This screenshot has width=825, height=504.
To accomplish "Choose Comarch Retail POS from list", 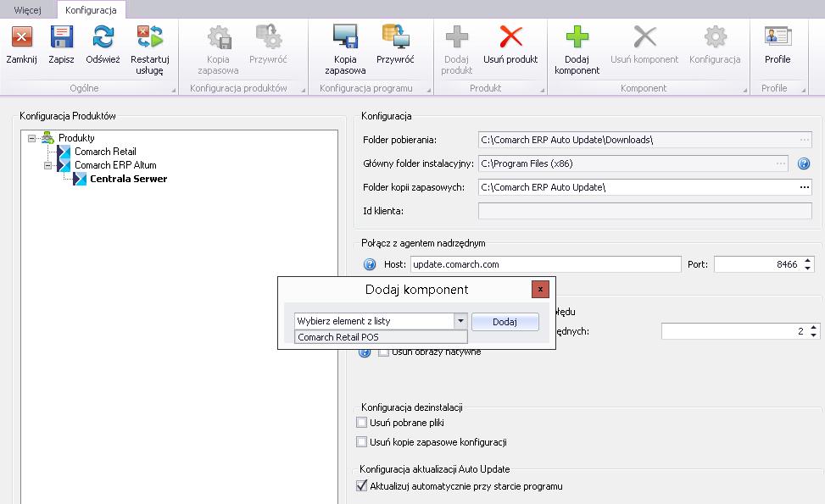I will click(381, 337).
